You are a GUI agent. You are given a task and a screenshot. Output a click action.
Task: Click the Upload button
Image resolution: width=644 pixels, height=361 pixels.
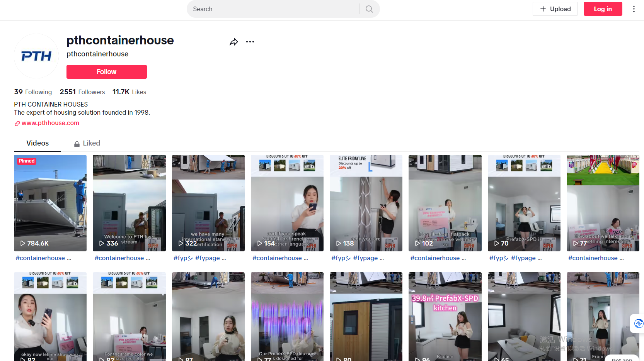pos(555,9)
